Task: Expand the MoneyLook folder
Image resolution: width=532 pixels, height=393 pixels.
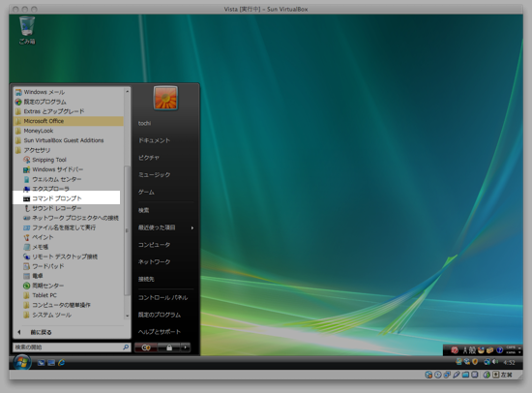Action: point(69,131)
